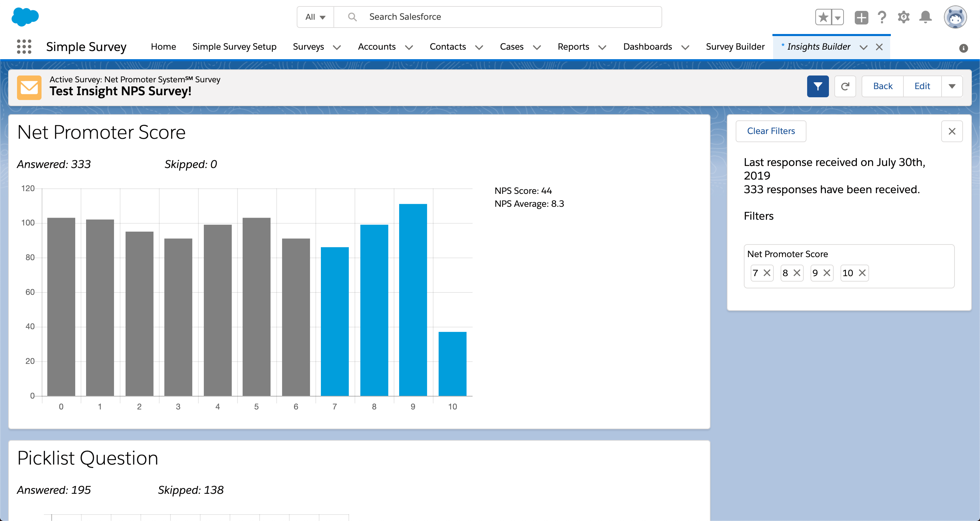Screen dimensions: 980x521
Task: Open the Notifications bell
Action: point(925,17)
